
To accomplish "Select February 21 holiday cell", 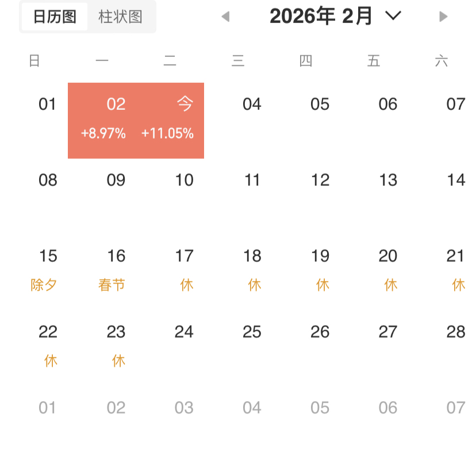I will pos(455,269).
